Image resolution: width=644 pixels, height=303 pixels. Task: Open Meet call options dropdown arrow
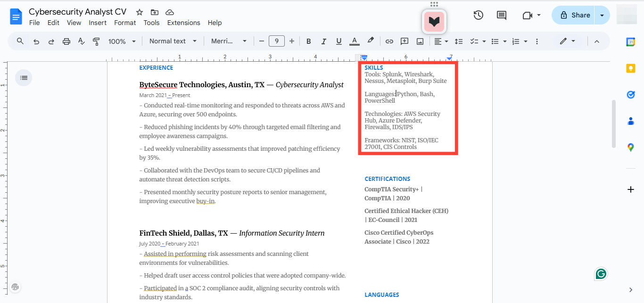[x=539, y=15]
